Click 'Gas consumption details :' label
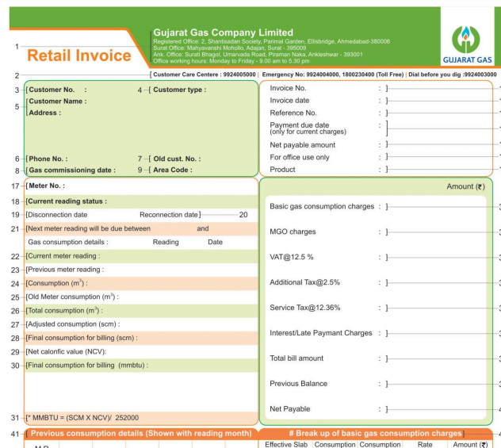 point(68,242)
